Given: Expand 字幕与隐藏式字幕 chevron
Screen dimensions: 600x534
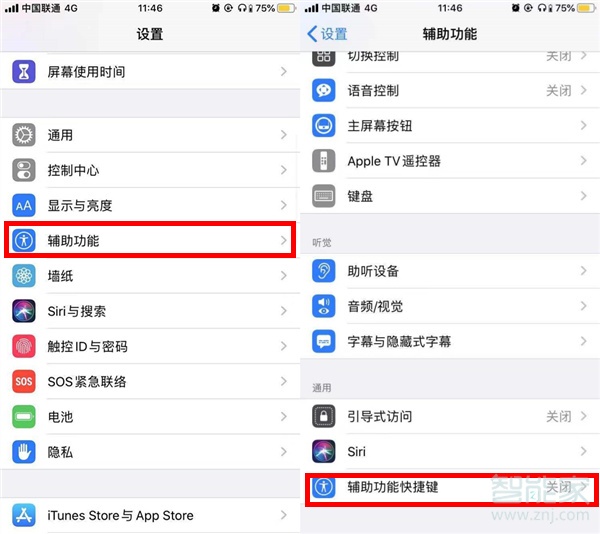Looking at the screenshot, I should tap(584, 341).
